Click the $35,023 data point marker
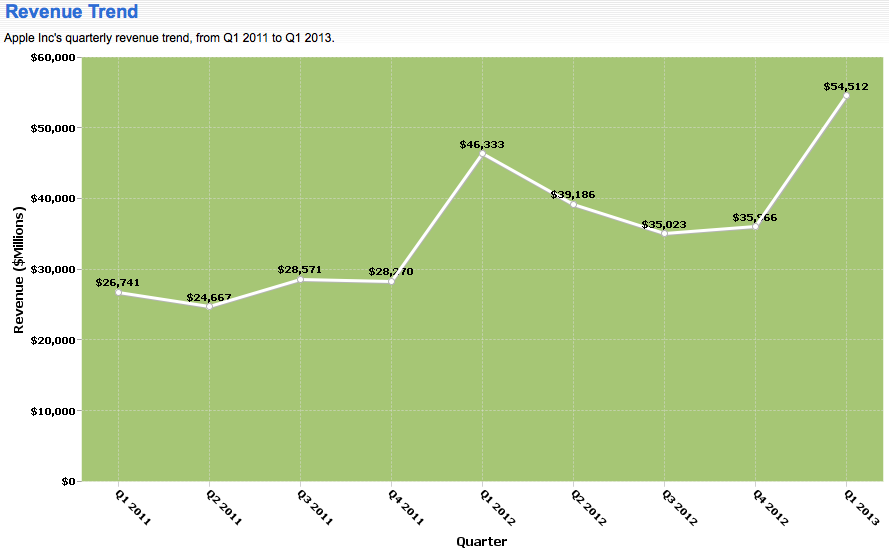The height and width of the screenshot is (554, 889). click(x=664, y=234)
